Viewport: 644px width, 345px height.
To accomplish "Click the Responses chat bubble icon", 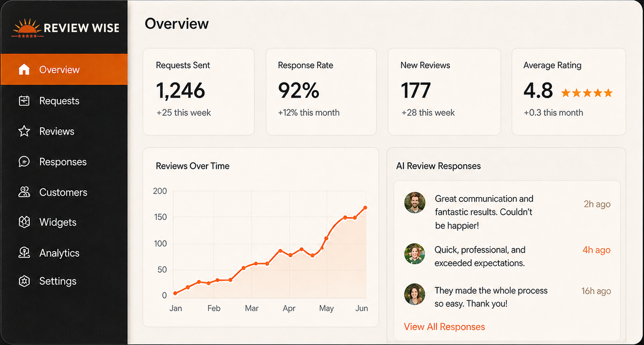I will (x=24, y=161).
